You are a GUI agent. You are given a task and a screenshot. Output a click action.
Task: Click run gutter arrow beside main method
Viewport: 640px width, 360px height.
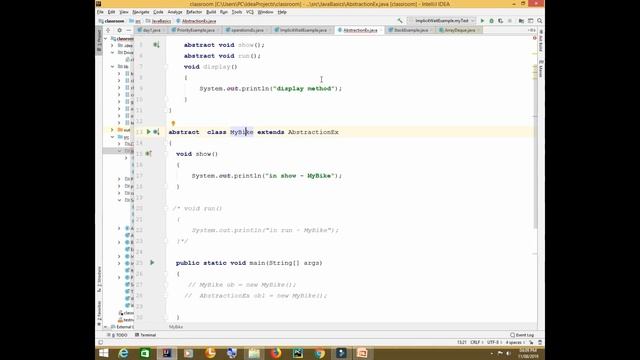[x=152, y=262]
